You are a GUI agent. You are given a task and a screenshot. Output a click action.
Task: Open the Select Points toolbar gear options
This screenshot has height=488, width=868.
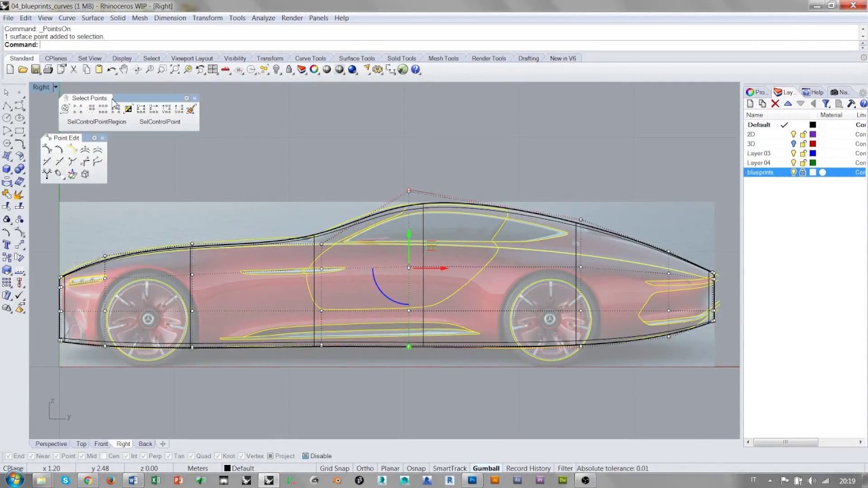point(186,98)
